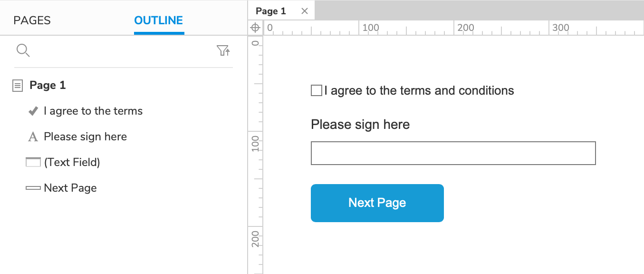Open the outline sort and filter icon
Image resolution: width=644 pixels, height=274 pixels.
pyautogui.click(x=223, y=50)
